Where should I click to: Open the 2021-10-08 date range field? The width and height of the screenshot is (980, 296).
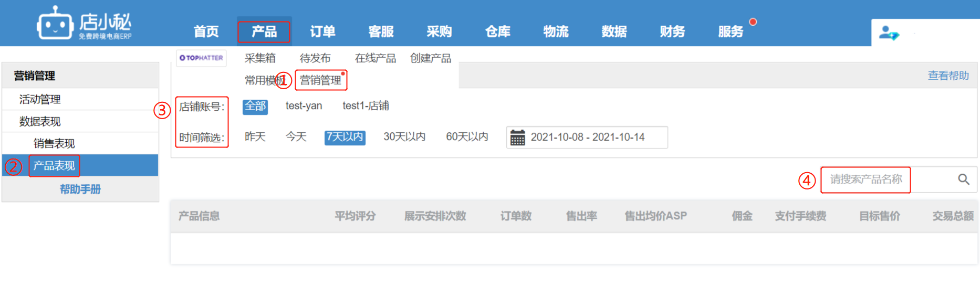pyautogui.click(x=587, y=138)
